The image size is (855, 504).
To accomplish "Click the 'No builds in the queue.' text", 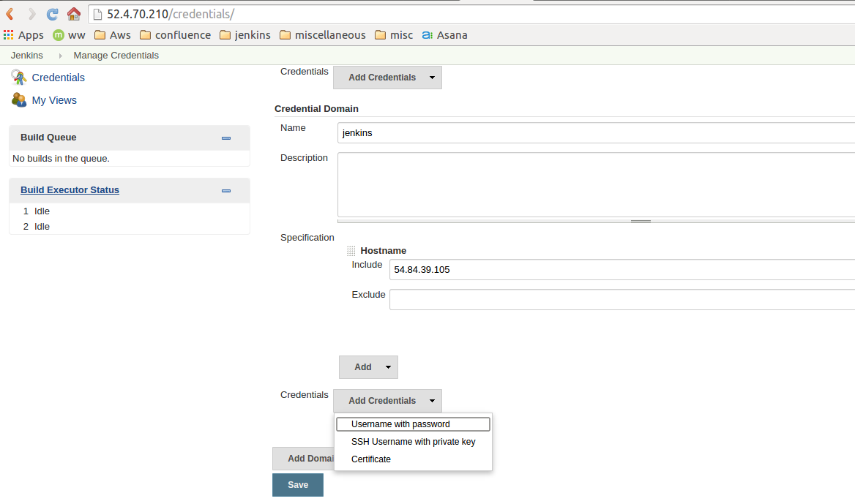I will click(x=61, y=159).
